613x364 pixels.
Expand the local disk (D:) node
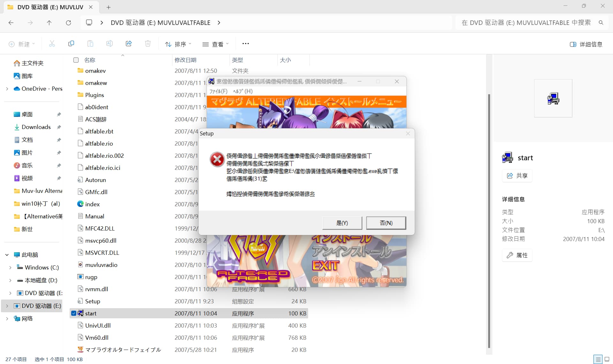pos(10,280)
